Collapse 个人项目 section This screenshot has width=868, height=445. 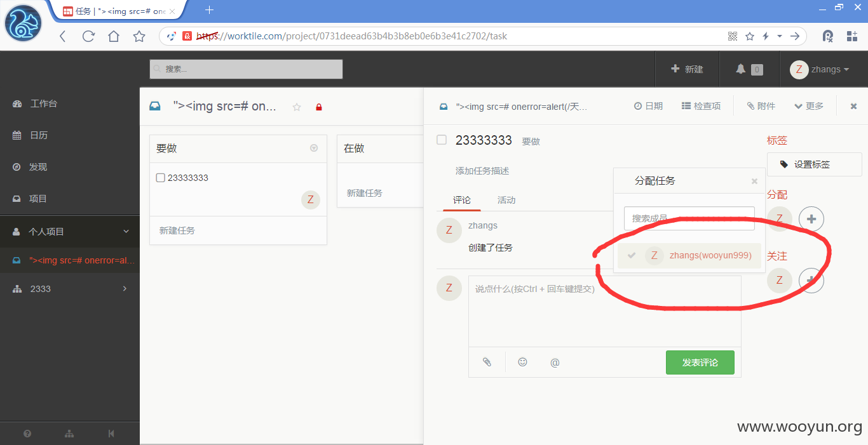(70, 232)
